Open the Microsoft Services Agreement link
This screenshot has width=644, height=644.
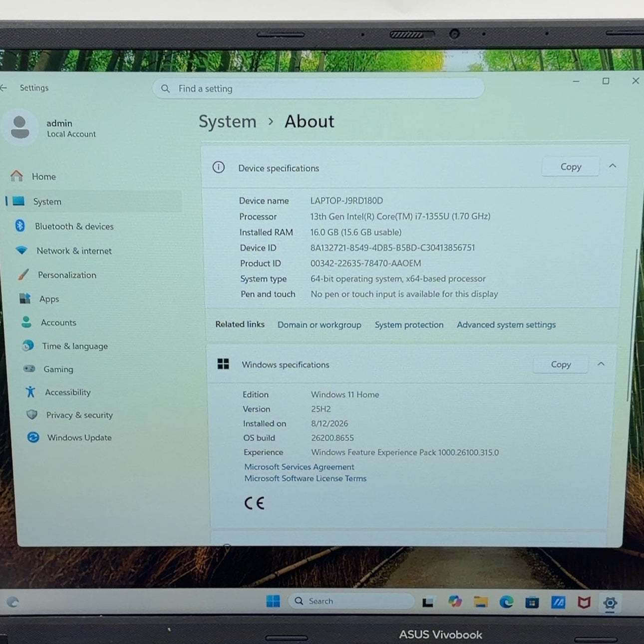click(x=299, y=467)
